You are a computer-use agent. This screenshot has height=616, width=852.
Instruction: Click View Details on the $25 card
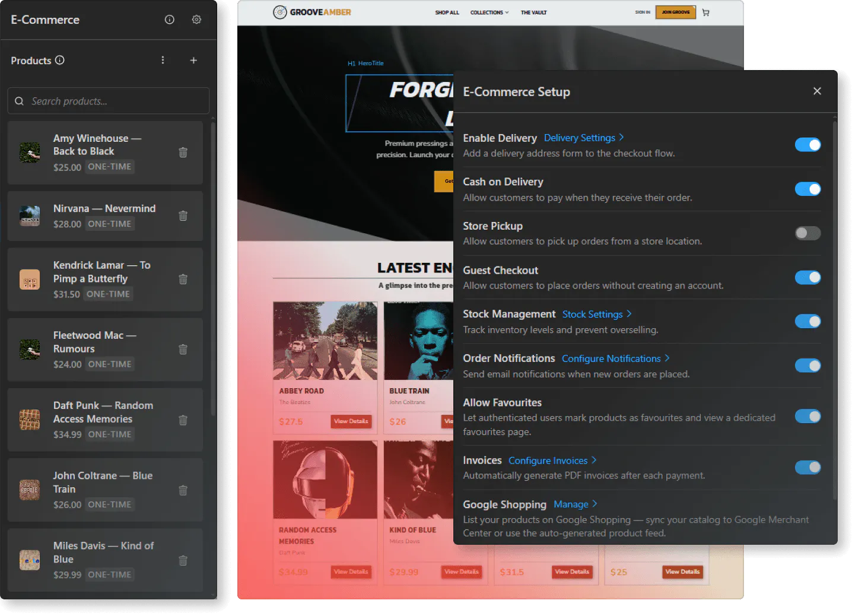pos(682,572)
